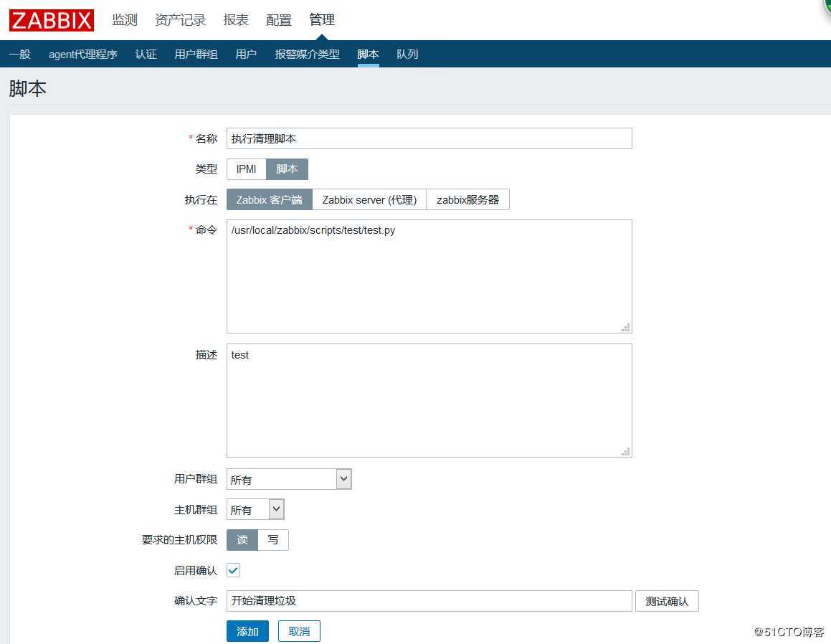Toggle the 启用确认 checkbox

click(233, 570)
